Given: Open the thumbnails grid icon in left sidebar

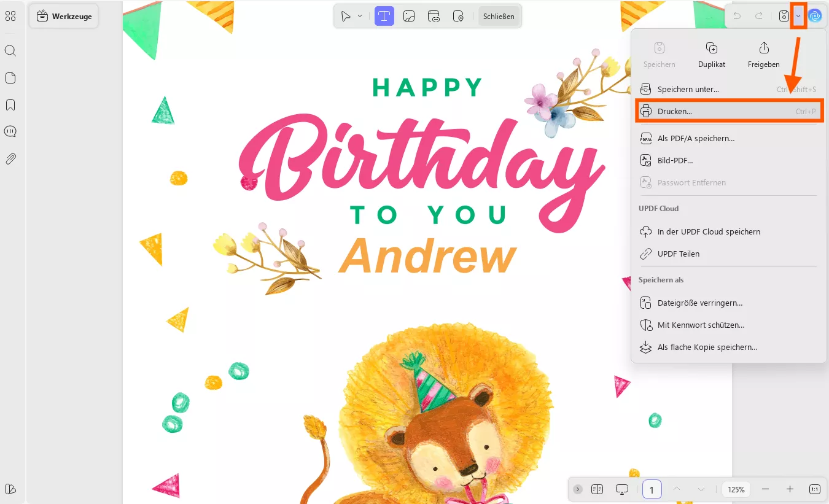Looking at the screenshot, I should tap(10, 17).
